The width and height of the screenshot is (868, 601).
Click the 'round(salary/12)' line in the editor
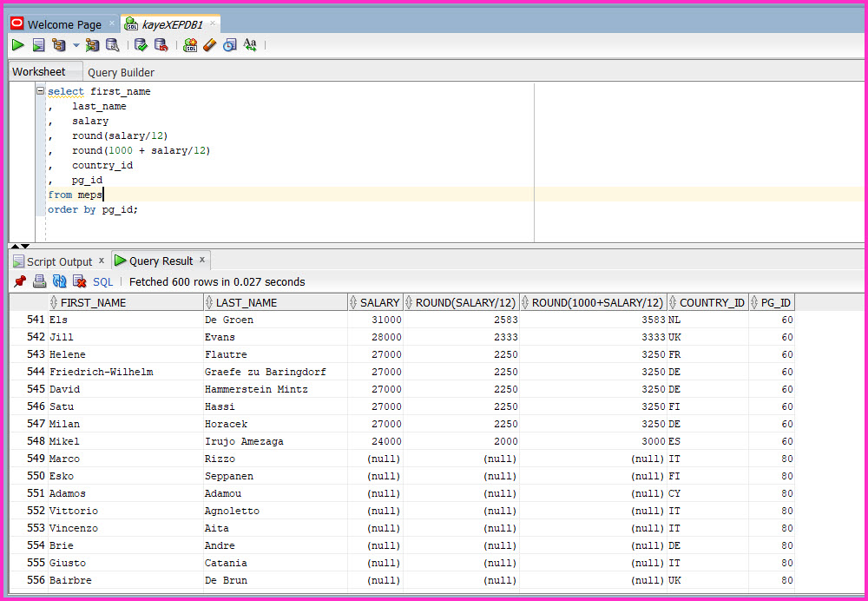(120, 135)
